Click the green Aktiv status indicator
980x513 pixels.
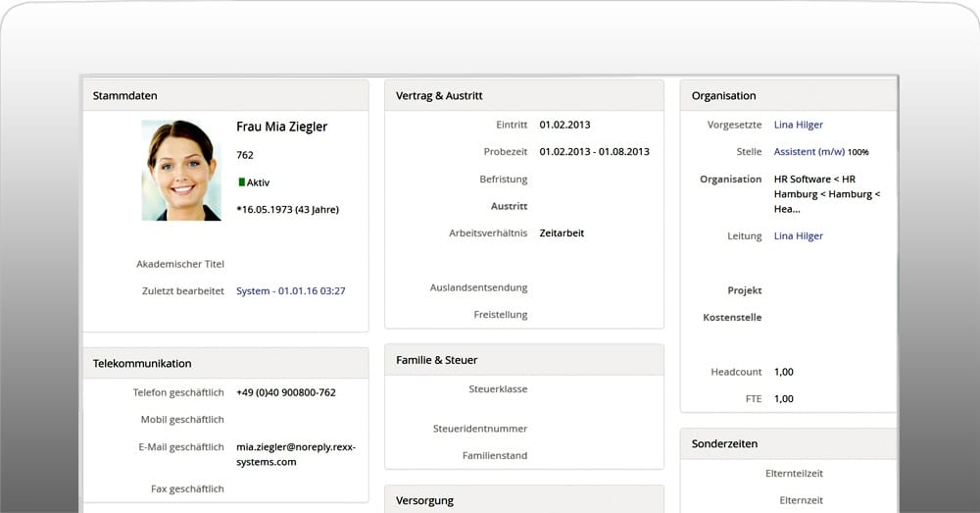[x=241, y=182]
